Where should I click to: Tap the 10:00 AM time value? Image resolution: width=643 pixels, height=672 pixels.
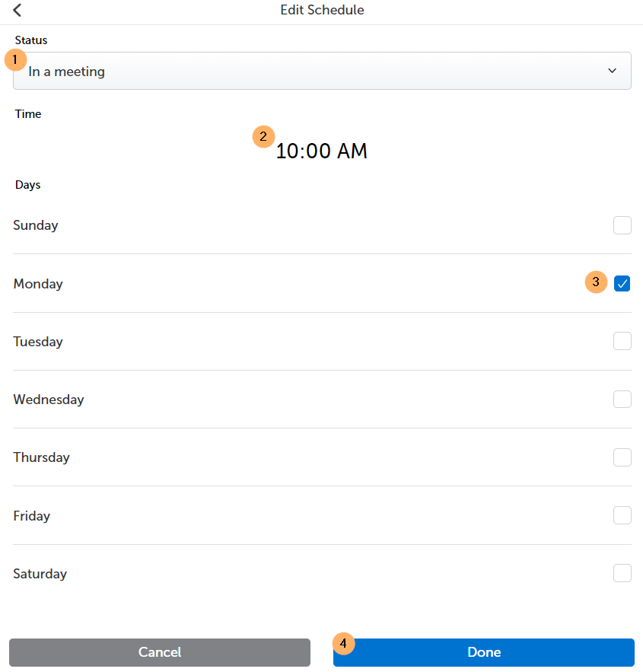coord(322,151)
